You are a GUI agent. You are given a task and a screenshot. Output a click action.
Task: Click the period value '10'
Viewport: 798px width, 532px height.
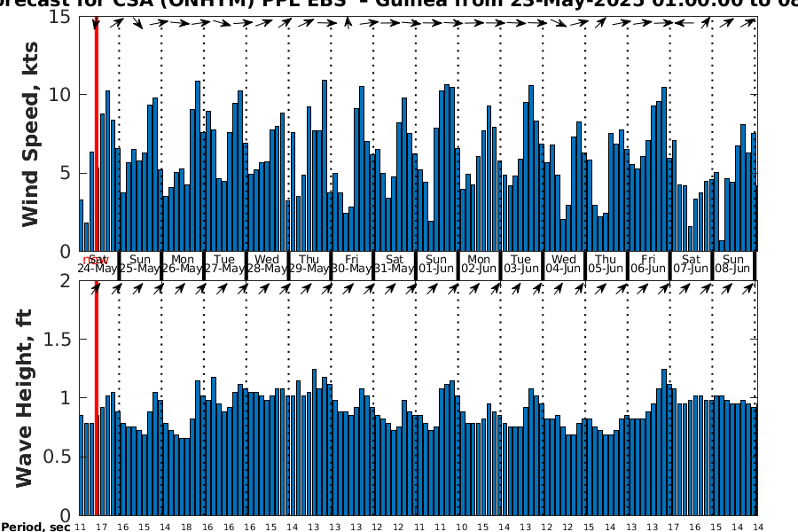[x=462, y=528]
